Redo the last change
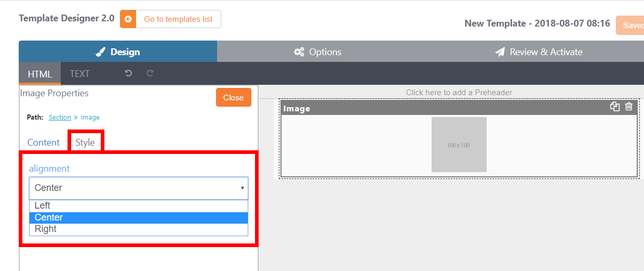The image size is (644, 271). pos(150,73)
